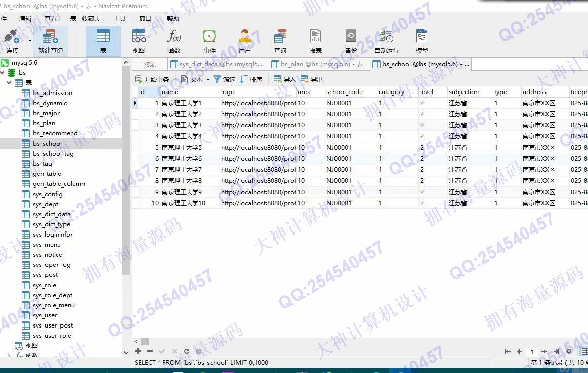Open the 用户 users toolbar icon
588x373 pixels.
[x=244, y=41]
